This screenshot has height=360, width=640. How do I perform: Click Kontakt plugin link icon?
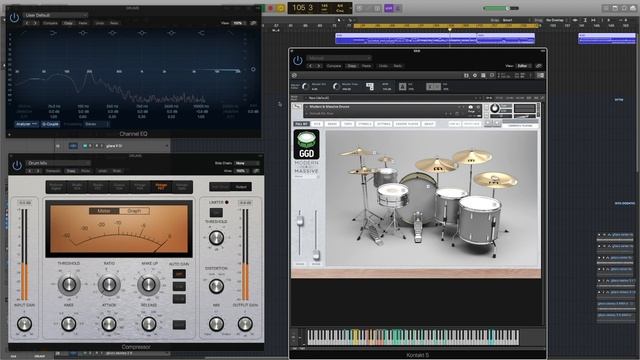point(539,66)
